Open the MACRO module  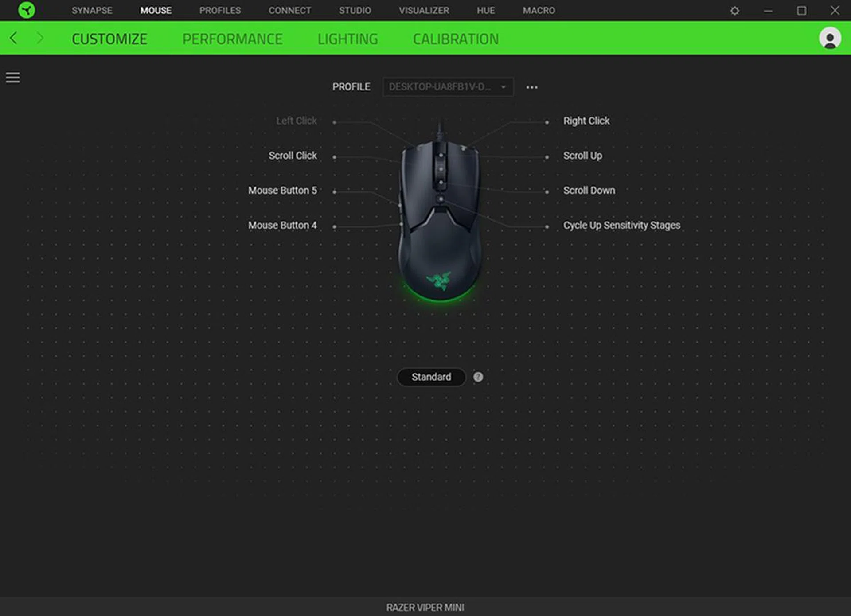(539, 10)
